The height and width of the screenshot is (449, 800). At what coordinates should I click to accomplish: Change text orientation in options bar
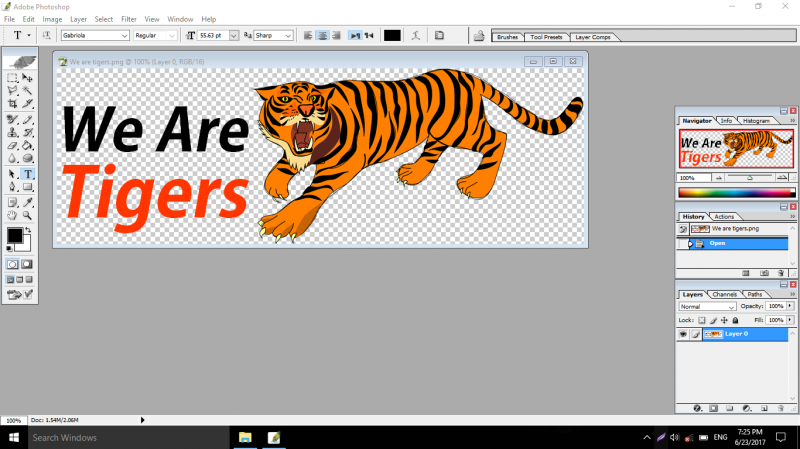tap(46, 35)
